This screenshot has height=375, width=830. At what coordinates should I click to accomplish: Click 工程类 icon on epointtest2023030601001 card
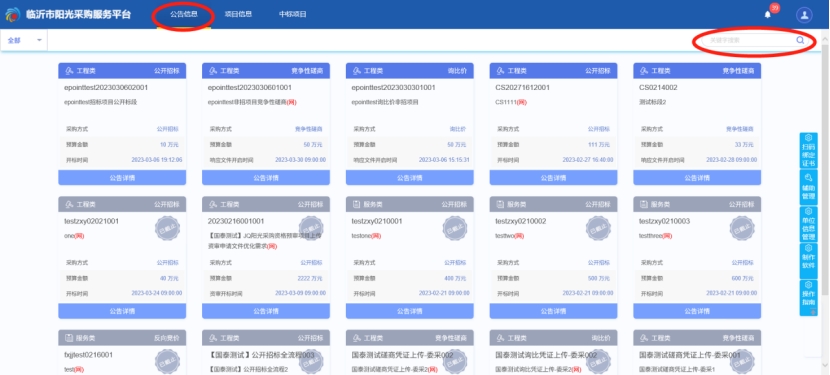213,71
